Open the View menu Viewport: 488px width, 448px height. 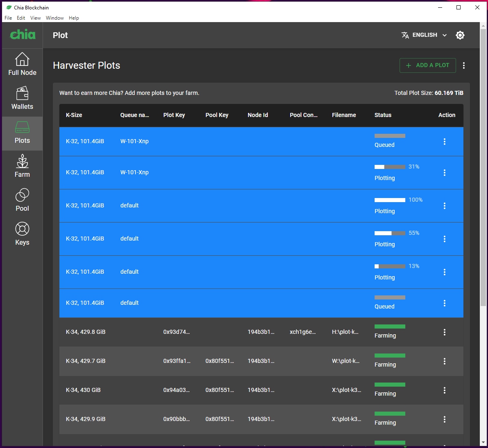[x=36, y=18]
